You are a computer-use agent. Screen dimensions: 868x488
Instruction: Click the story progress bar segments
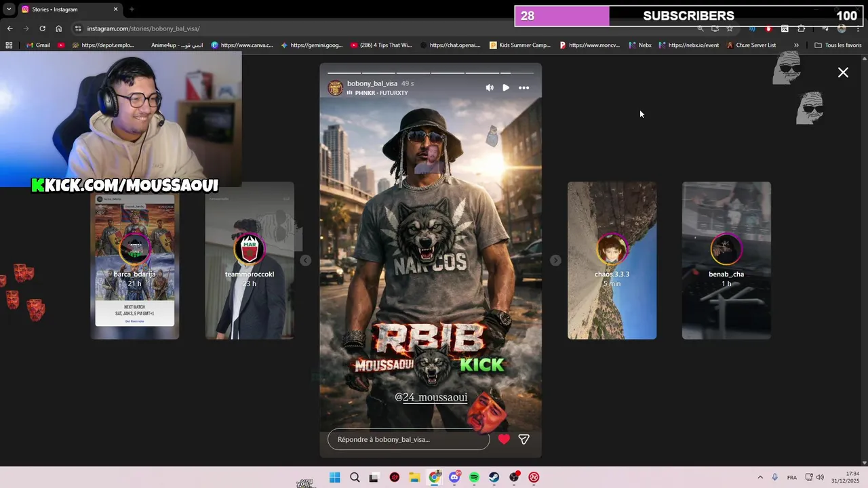point(431,73)
